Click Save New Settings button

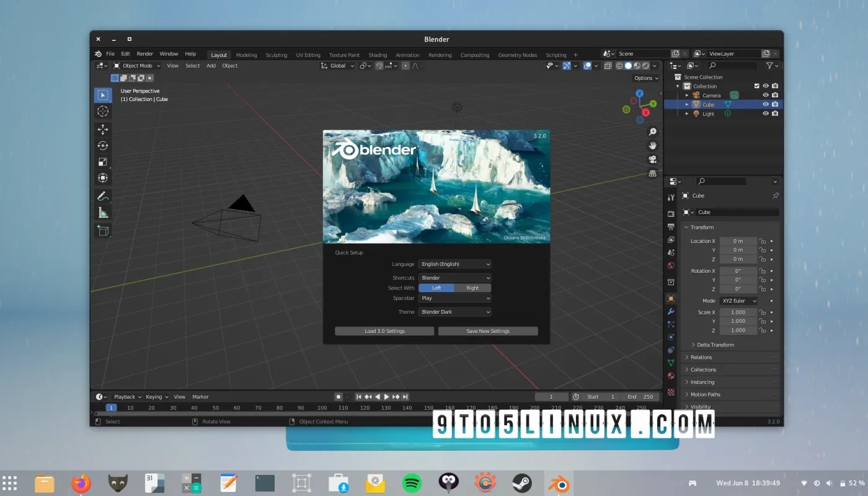tap(488, 331)
